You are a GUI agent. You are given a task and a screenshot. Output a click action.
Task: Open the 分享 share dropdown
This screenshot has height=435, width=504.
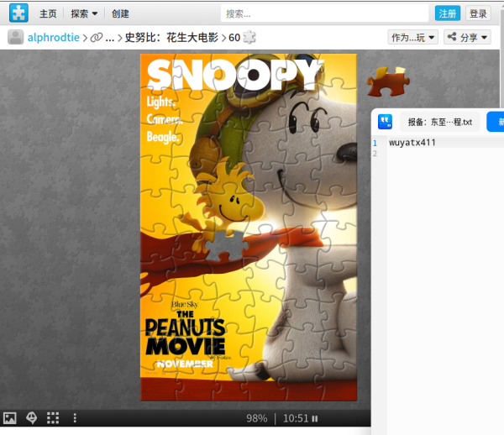(467, 37)
